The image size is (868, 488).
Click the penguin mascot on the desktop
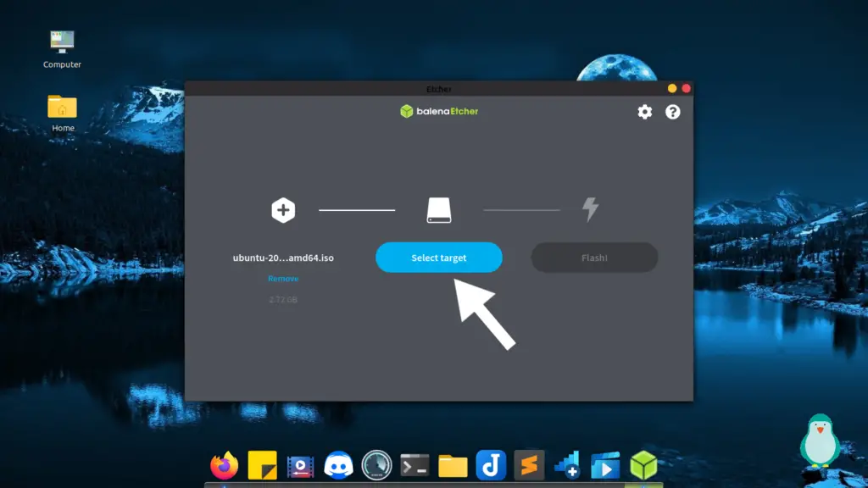pos(820,441)
